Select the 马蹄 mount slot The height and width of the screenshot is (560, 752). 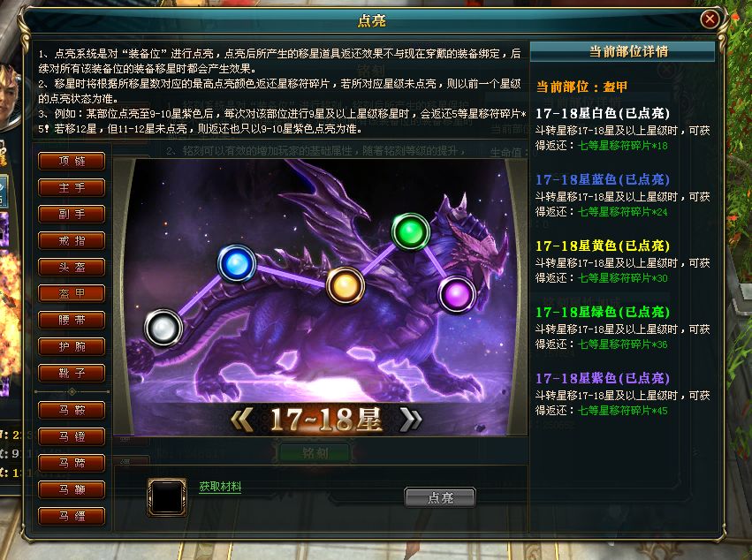[72, 463]
